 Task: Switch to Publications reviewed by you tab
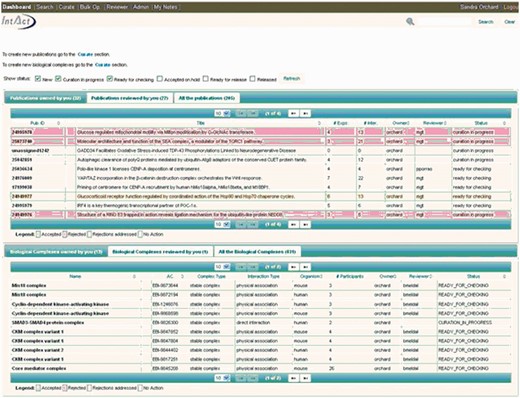click(130, 98)
